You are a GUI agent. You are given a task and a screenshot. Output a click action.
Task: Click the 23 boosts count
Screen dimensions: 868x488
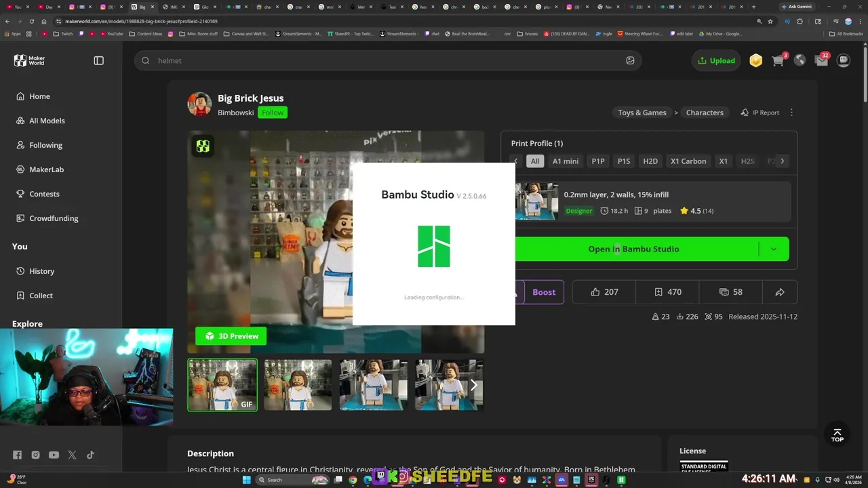tap(660, 317)
